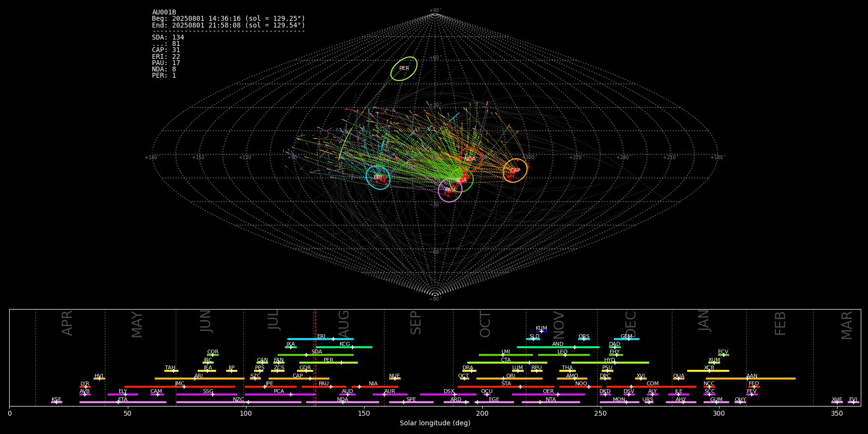Click the ETA shower label in timeline
This screenshot has height=434, width=868.
(123, 400)
